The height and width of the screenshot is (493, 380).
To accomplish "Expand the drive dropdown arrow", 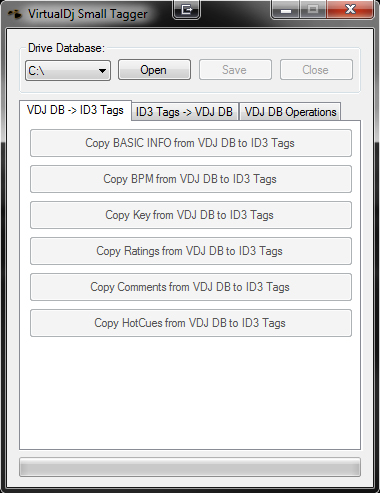I will pyautogui.click(x=102, y=71).
